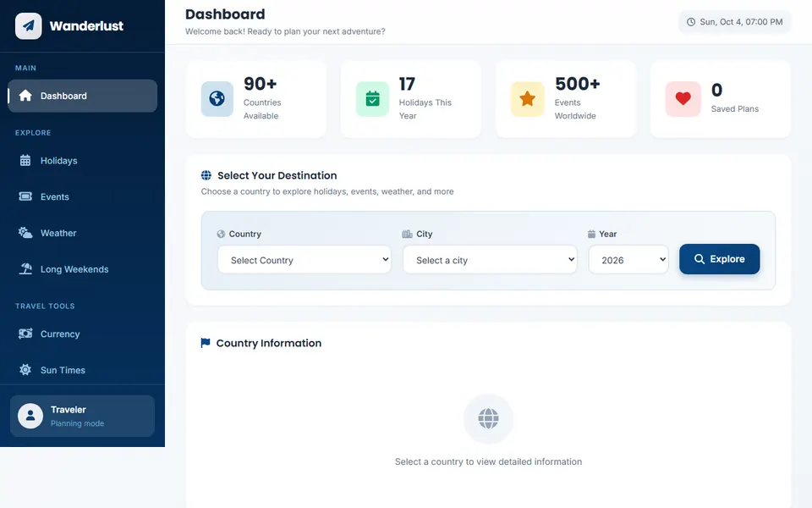Click 'Select a country to view detailed information' text

tap(488, 461)
